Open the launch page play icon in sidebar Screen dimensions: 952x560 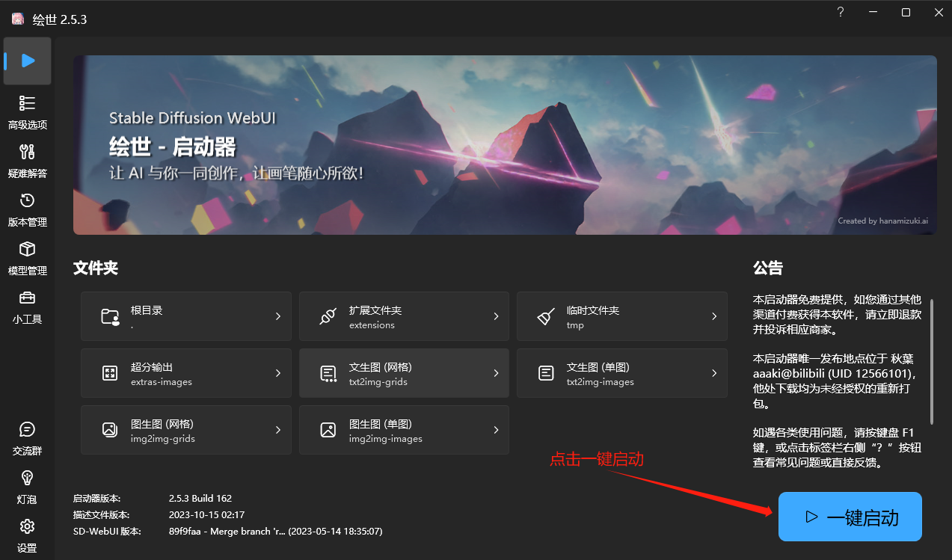[28, 61]
